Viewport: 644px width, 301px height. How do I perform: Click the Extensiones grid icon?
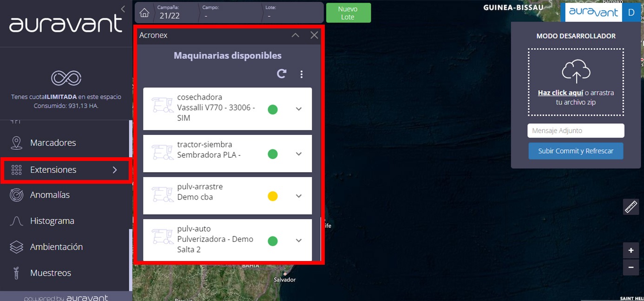17,170
